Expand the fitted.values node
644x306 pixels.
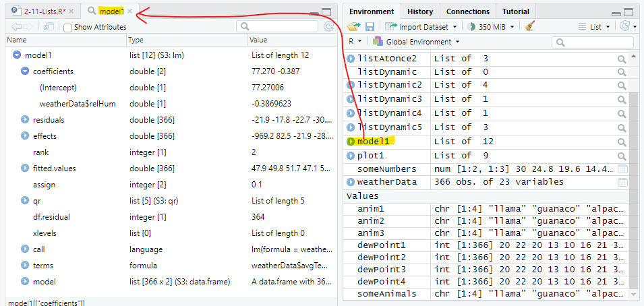[x=25, y=169]
